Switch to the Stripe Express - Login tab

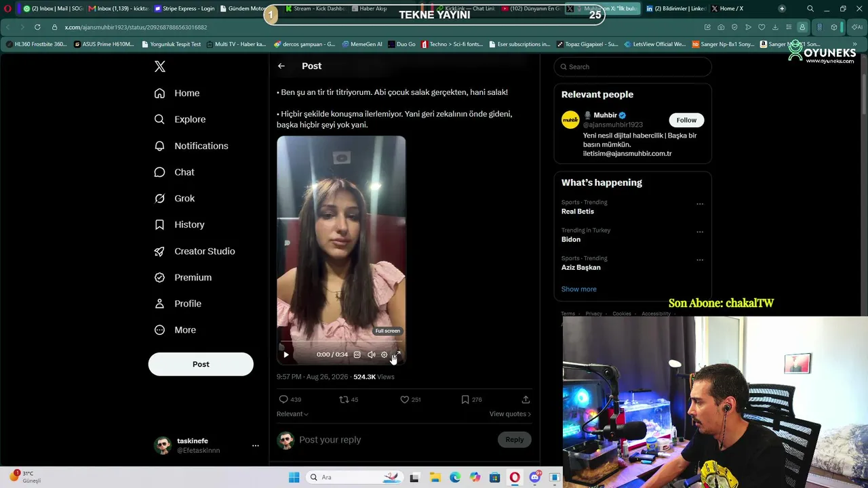[184, 9]
